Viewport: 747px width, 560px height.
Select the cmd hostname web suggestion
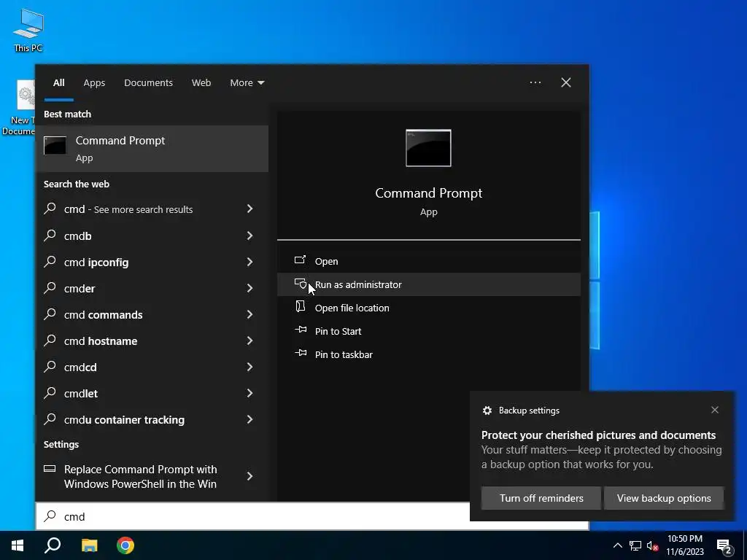[x=152, y=341]
